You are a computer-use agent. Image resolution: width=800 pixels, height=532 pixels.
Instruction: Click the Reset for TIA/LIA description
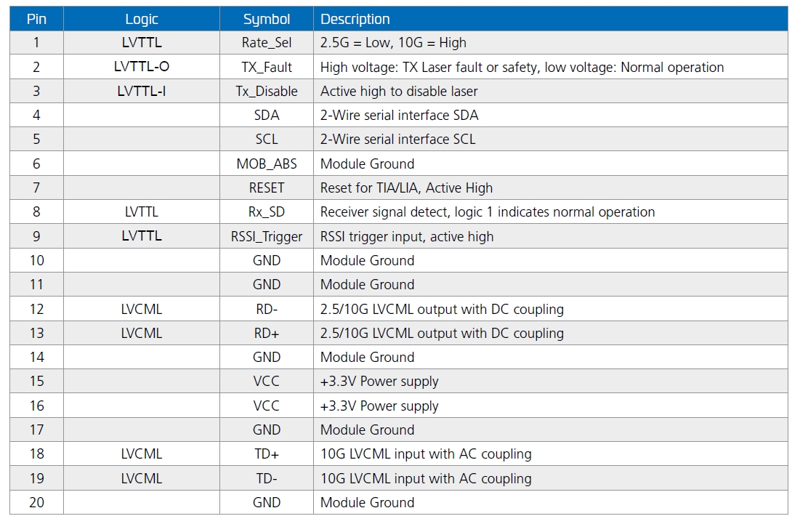406,188
